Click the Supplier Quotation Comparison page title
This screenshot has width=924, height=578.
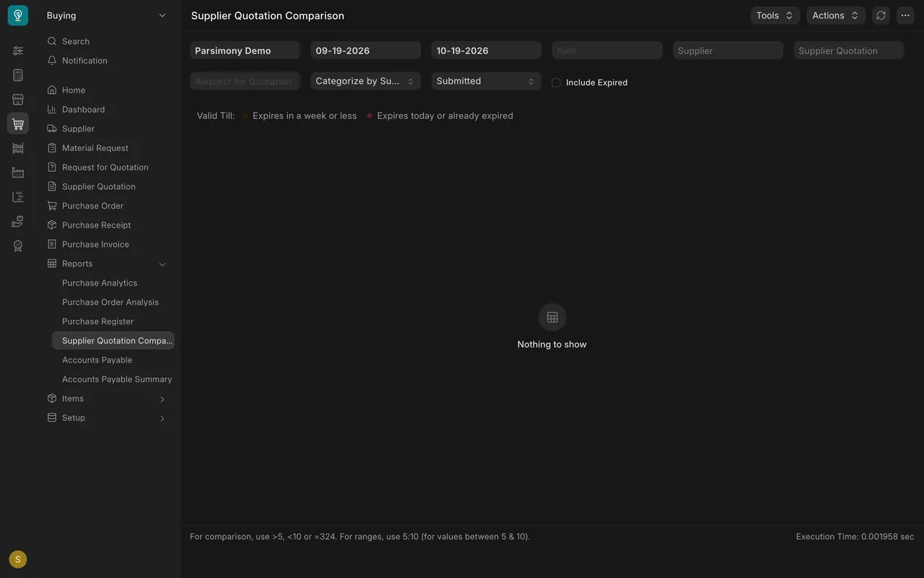coord(268,15)
